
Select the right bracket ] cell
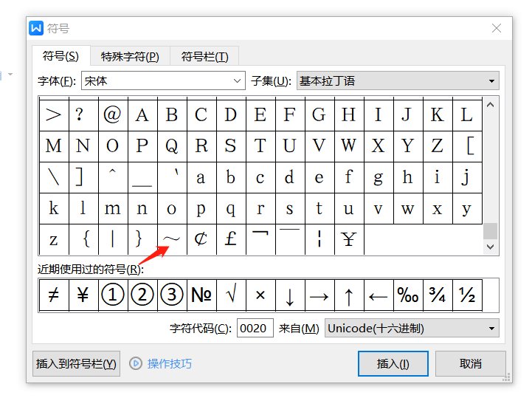click(x=83, y=177)
